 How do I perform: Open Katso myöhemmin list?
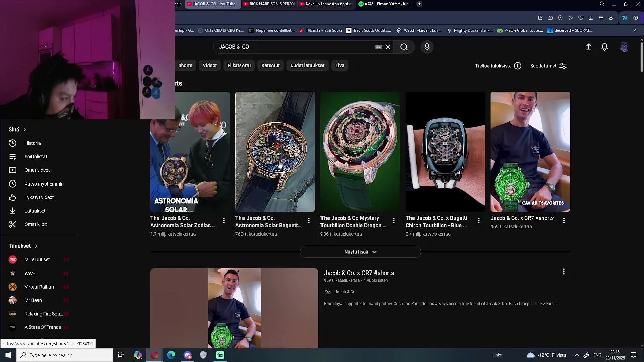(44, 184)
